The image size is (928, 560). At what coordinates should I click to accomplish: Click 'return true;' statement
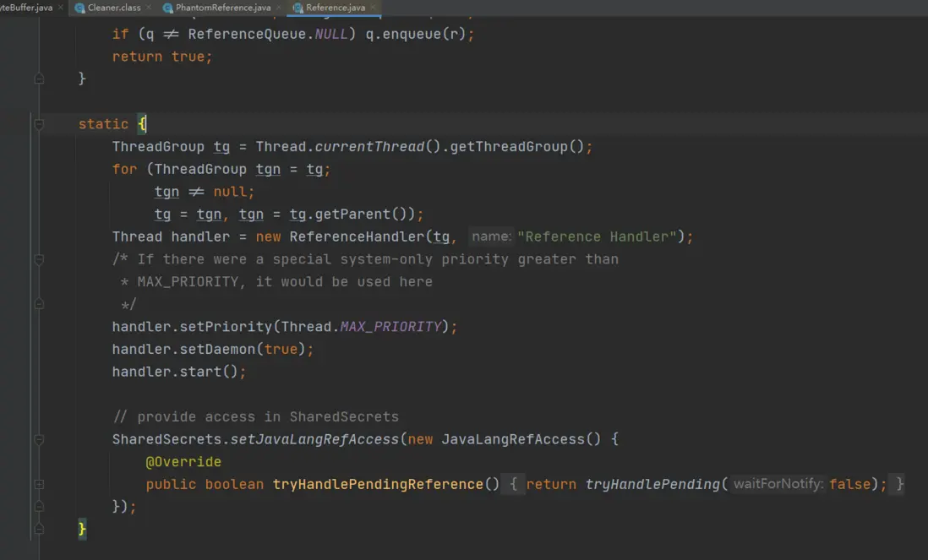(x=161, y=57)
